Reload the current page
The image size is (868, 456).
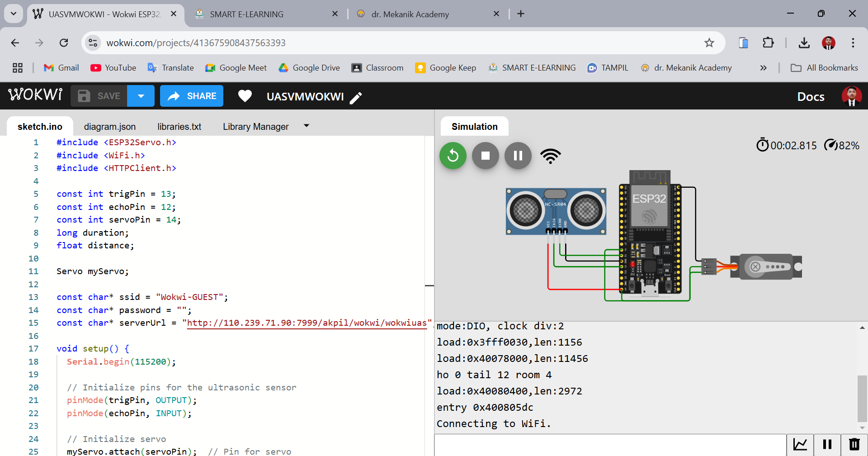click(64, 43)
